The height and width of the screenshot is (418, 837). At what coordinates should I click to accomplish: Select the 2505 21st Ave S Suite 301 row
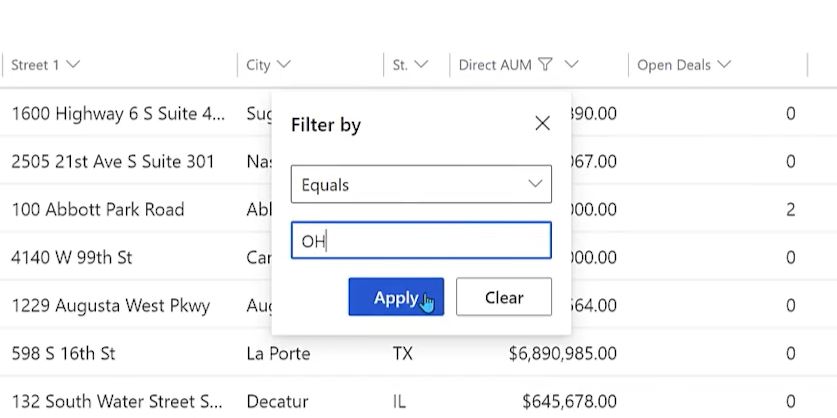click(113, 162)
